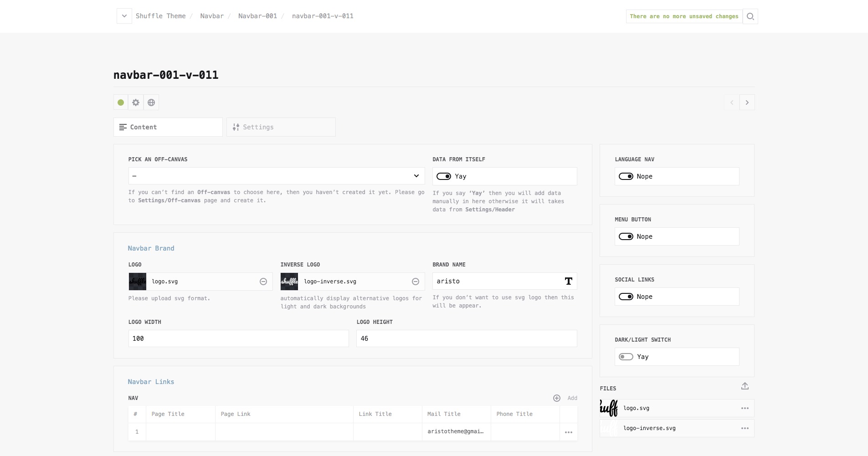Remove the logo.svg file from Logo field
This screenshot has width=868, height=456.
(x=263, y=282)
